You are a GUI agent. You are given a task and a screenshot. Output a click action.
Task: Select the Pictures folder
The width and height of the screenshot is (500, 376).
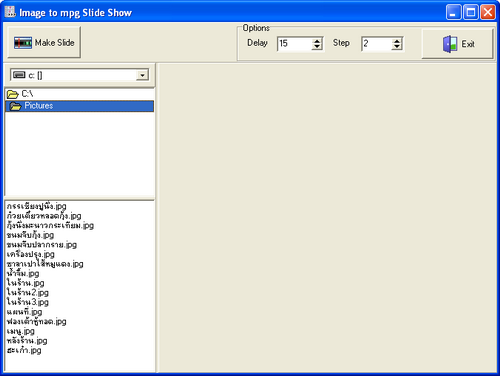pos(79,106)
